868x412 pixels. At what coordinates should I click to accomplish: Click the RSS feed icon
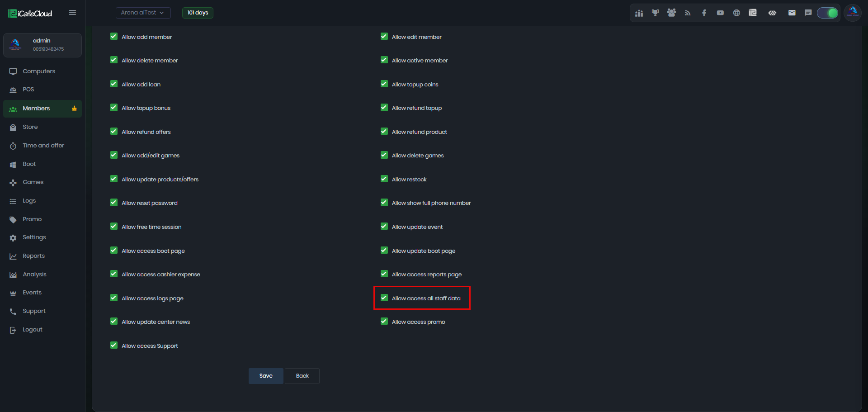point(688,13)
